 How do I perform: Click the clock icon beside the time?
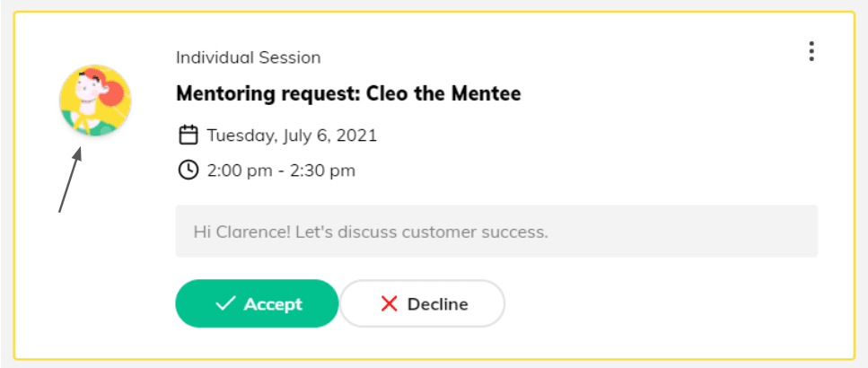point(189,170)
